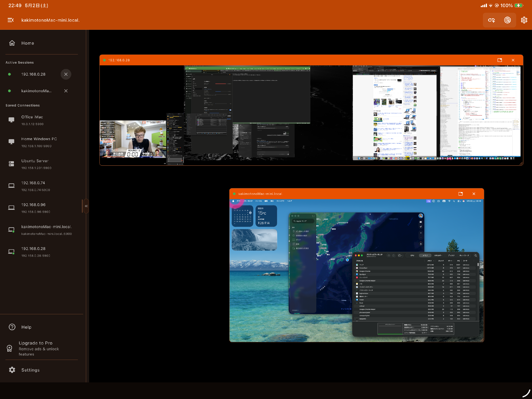Click the compass 北 button in Maps
This screenshot has width=532, height=399.
point(421,244)
